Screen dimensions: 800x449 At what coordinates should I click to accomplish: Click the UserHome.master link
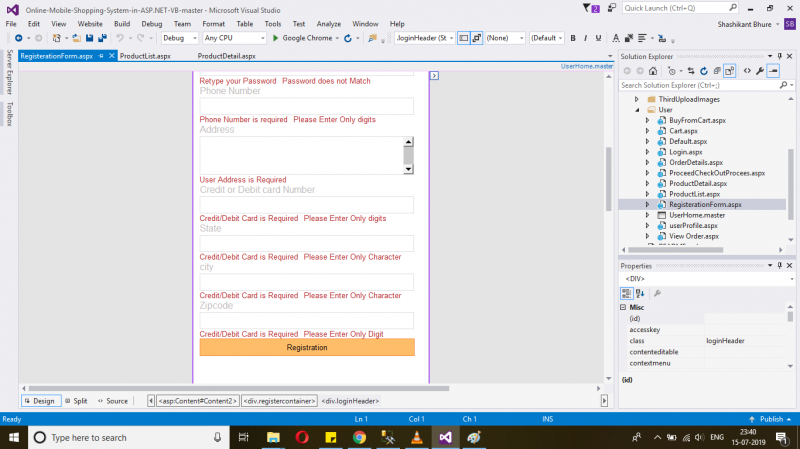pos(587,66)
